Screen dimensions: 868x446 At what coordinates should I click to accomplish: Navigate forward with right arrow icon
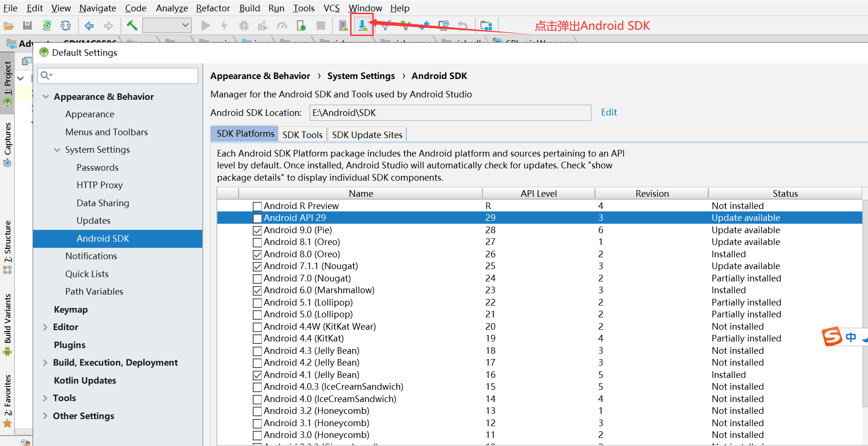(x=108, y=26)
